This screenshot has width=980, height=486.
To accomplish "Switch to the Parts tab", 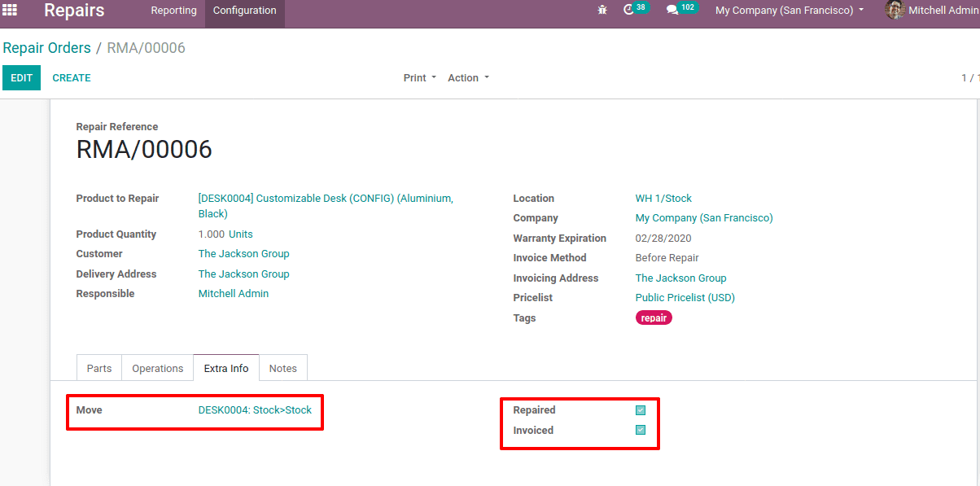I will coord(99,368).
